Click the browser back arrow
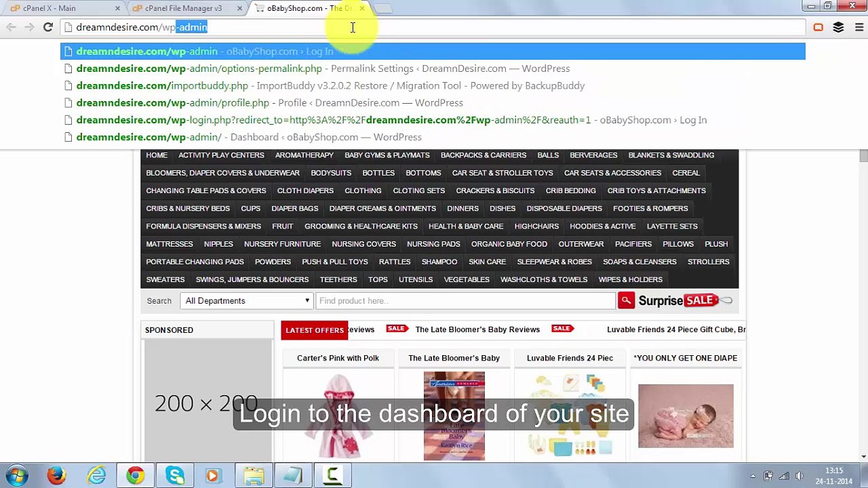The width and height of the screenshot is (868, 488). (x=12, y=27)
